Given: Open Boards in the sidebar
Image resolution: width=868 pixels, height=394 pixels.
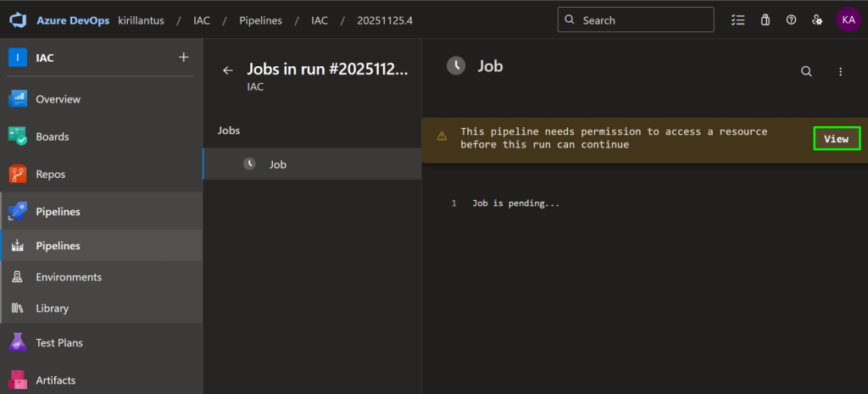Looking at the screenshot, I should [x=52, y=136].
